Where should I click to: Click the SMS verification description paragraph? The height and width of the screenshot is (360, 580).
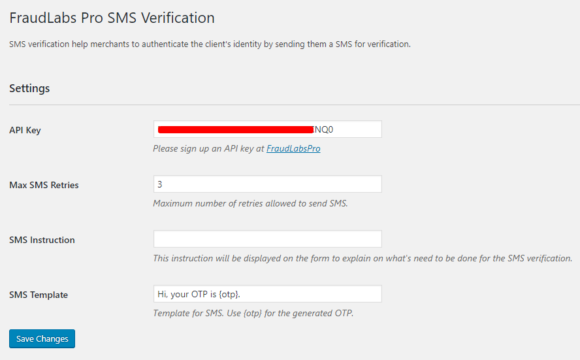[210, 44]
